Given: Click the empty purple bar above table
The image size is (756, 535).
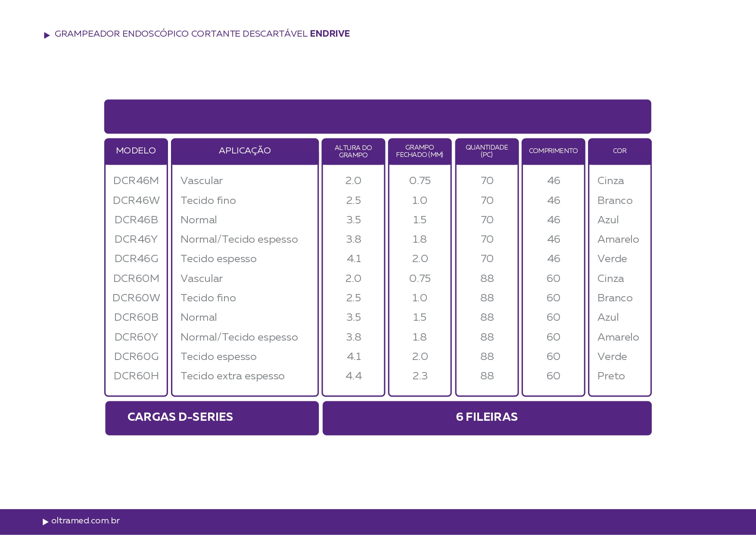Looking at the screenshot, I should 377,117.
